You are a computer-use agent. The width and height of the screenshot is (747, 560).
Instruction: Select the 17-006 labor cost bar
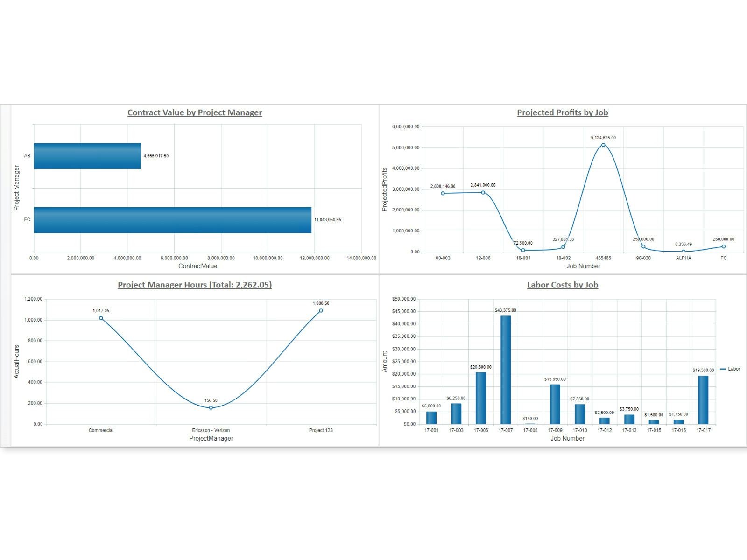(x=481, y=398)
